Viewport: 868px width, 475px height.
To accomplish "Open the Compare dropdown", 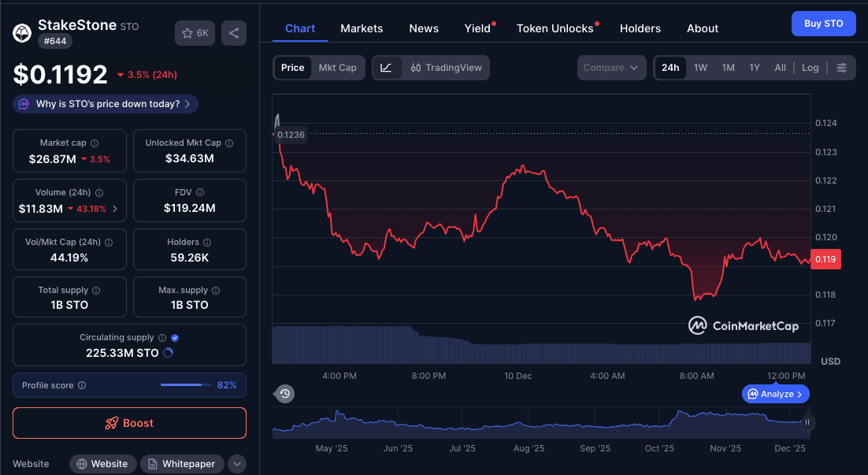I will (x=611, y=68).
